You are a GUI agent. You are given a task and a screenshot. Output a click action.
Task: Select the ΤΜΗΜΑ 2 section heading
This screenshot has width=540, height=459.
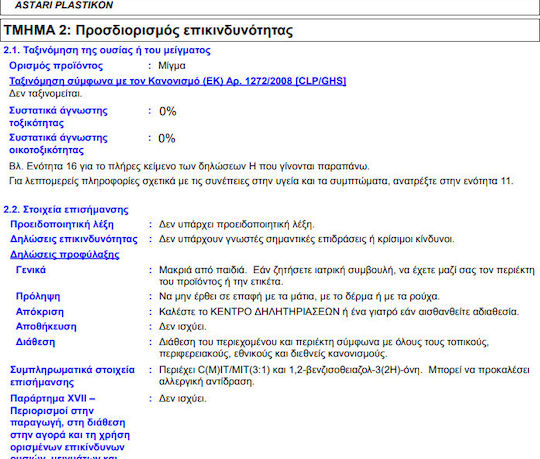click(148, 30)
